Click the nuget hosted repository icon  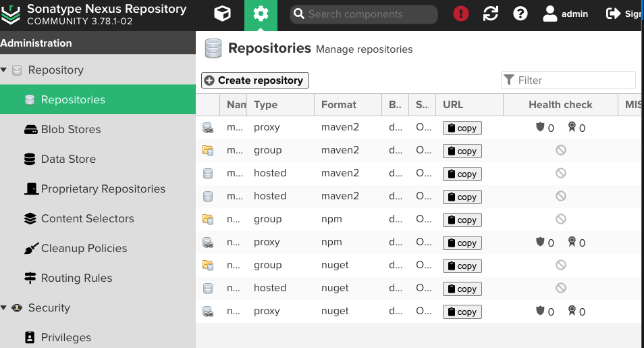click(208, 289)
